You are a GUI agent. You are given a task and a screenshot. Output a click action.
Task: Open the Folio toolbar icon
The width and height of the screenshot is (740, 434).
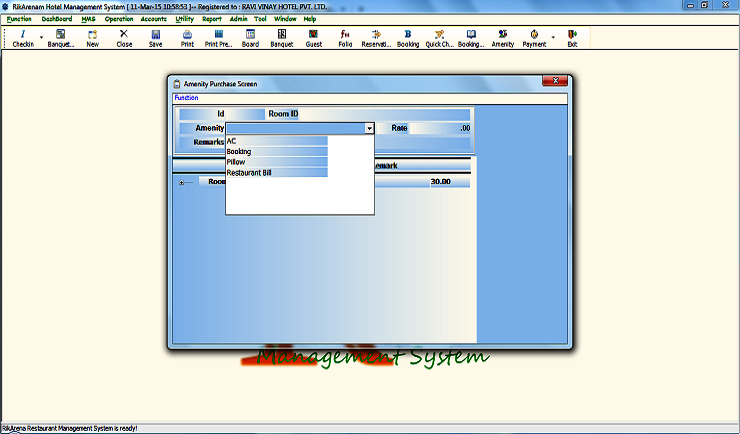click(345, 38)
